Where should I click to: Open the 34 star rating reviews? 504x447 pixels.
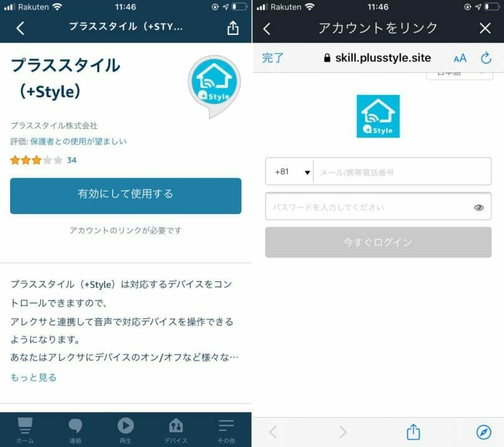[x=44, y=160]
